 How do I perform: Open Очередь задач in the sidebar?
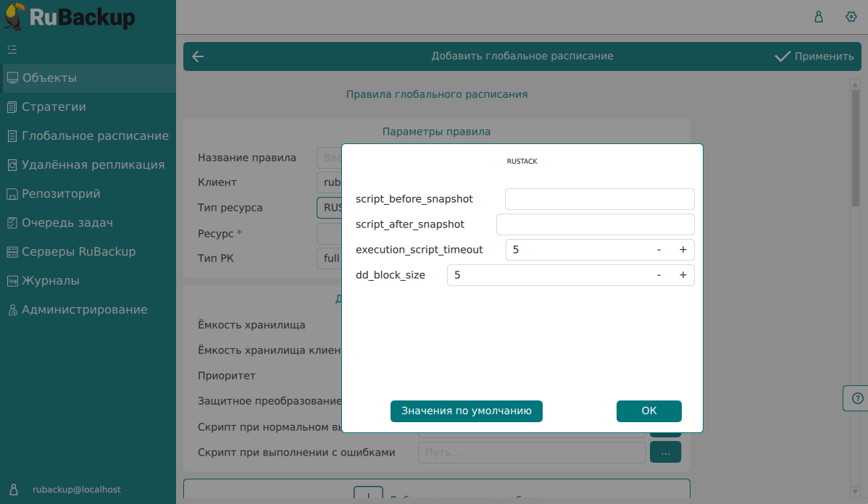[x=67, y=223]
